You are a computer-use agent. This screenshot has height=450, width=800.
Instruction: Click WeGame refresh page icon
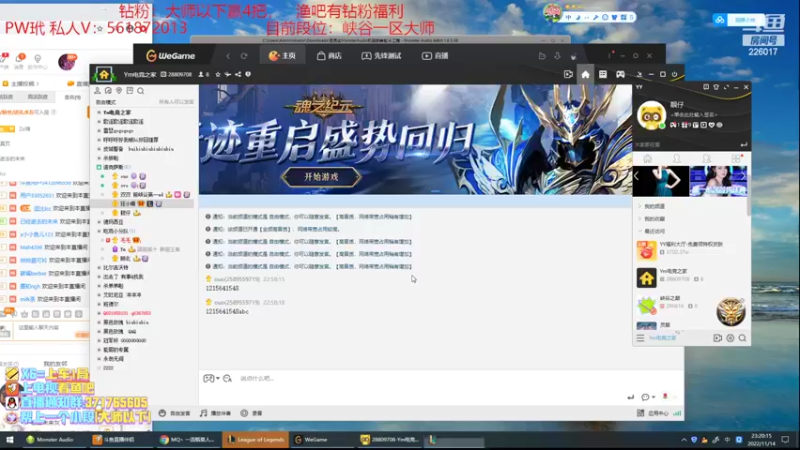pyautogui.click(x=244, y=56)
